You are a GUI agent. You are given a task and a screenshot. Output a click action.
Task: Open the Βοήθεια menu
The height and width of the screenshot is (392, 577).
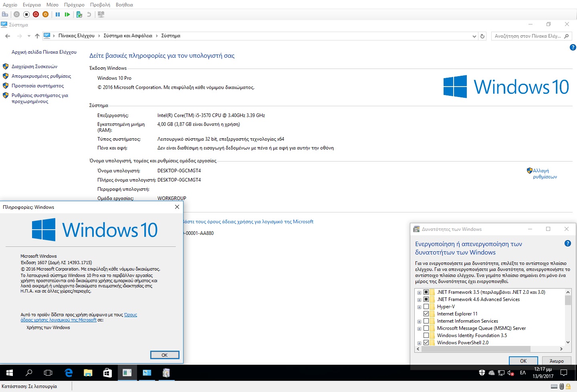tap(124, 5)
